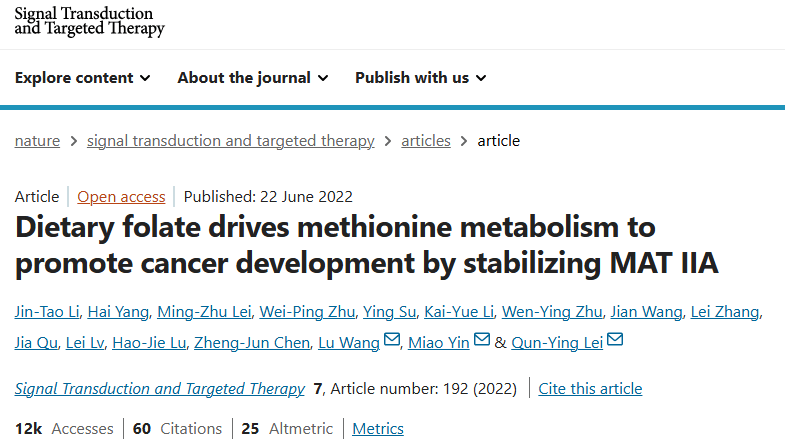Click the email envelope icon beside Qun-Ying Lei

point(615,341)
